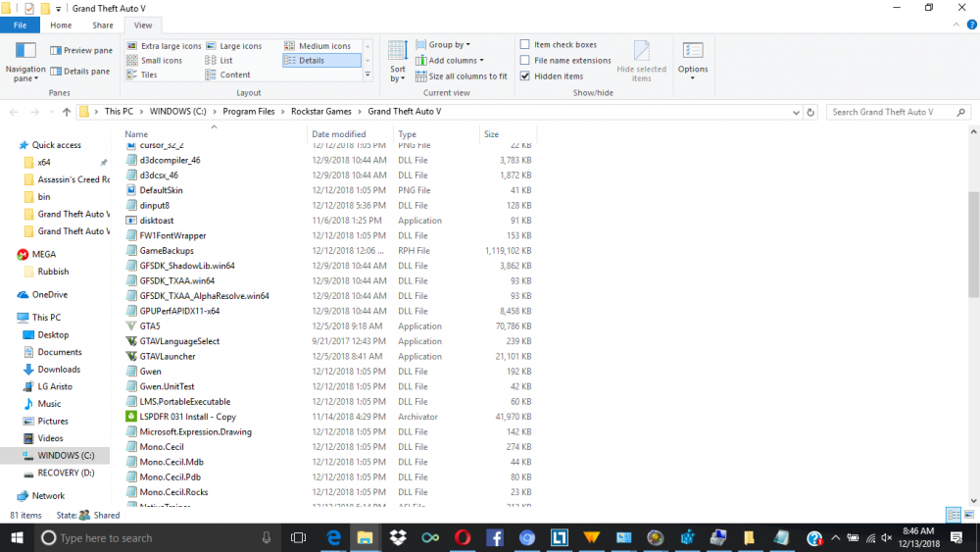Select the GTAVLanguageSelect application icon
Image resolution: width=980 pixels, height=552 pixels.
coord(131,341)
